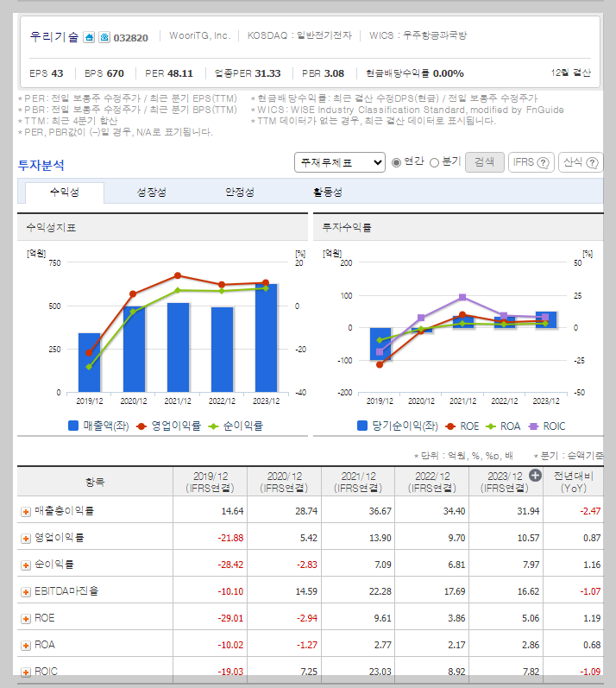Image resolution: width=616 pixels, height=688 pixels.
Task: Click the 업종PER value 31.33
Action: click(268, 73)
